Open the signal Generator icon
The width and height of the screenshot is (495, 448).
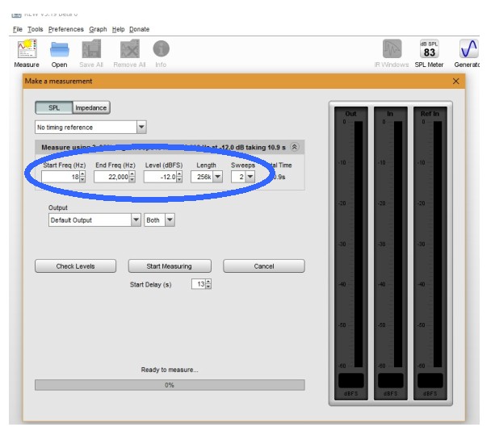(x=468, y=50)
